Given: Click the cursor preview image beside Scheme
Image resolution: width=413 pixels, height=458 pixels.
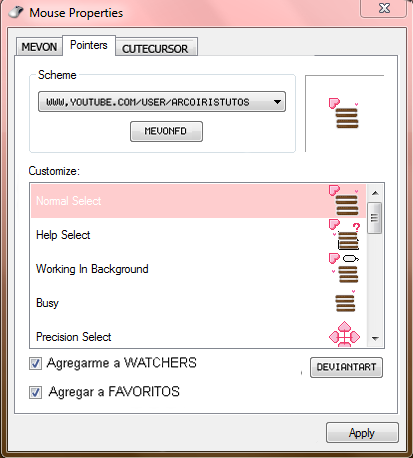Looking at the screenshot, I should pyautogui.click(x=344, y=113).
